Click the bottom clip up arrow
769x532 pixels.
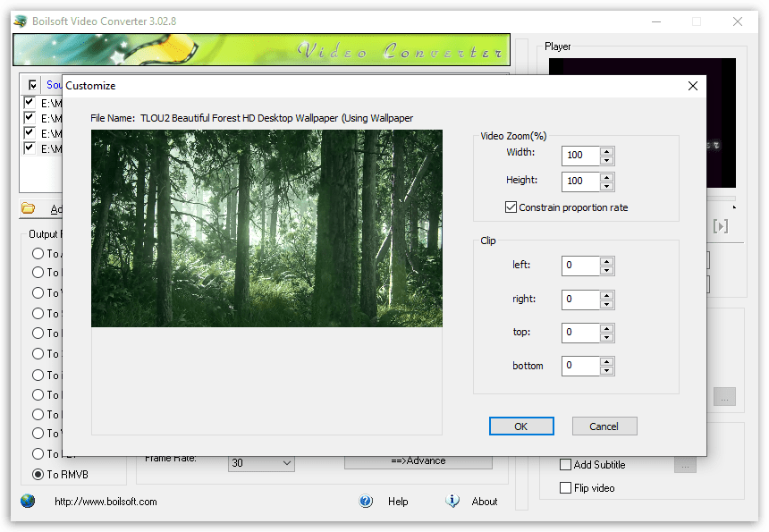coord(606,361)
